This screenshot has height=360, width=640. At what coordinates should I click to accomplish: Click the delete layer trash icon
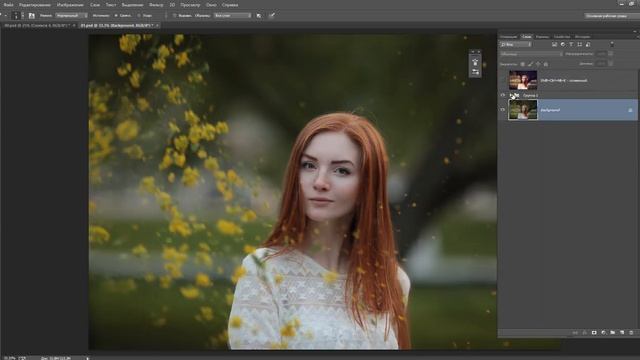click(631, 333)
